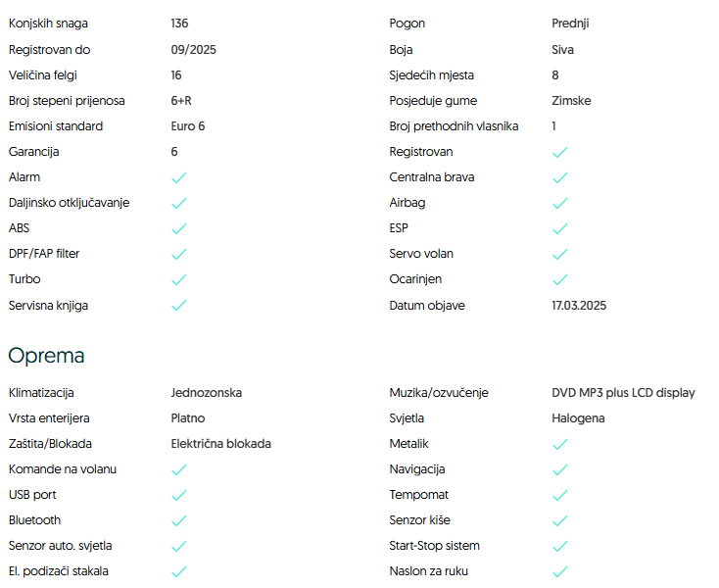This screenshot has height=588, width=719.
Task: Click the Navigacija checkmark icon
Action: pyautogui.click(x=560, y=469)
